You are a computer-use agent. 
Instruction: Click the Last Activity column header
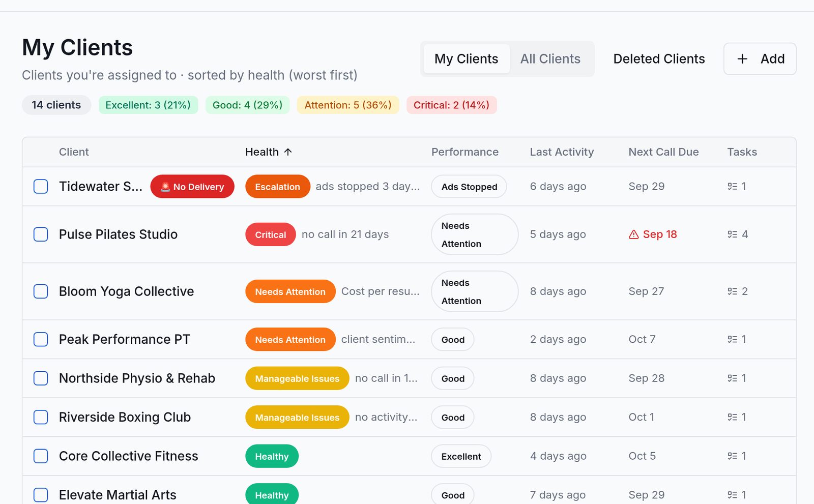[x=562, y=152]
